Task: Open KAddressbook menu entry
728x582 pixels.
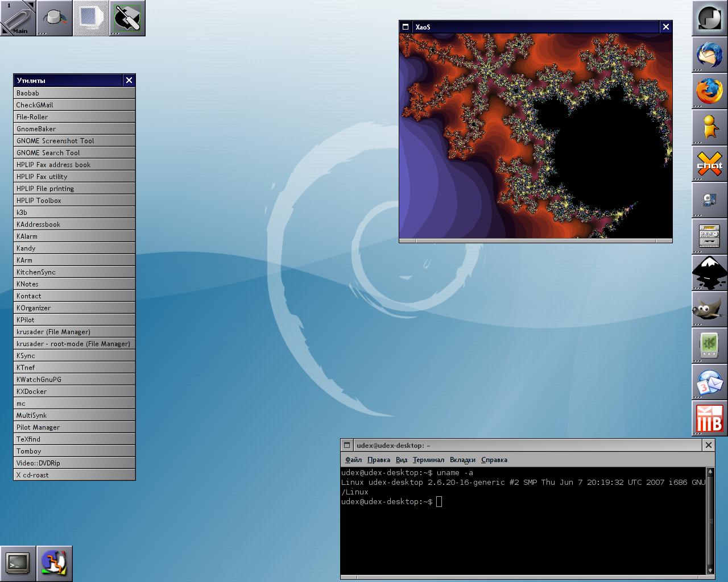Action: pyautogui.click(x=75, y=224)
